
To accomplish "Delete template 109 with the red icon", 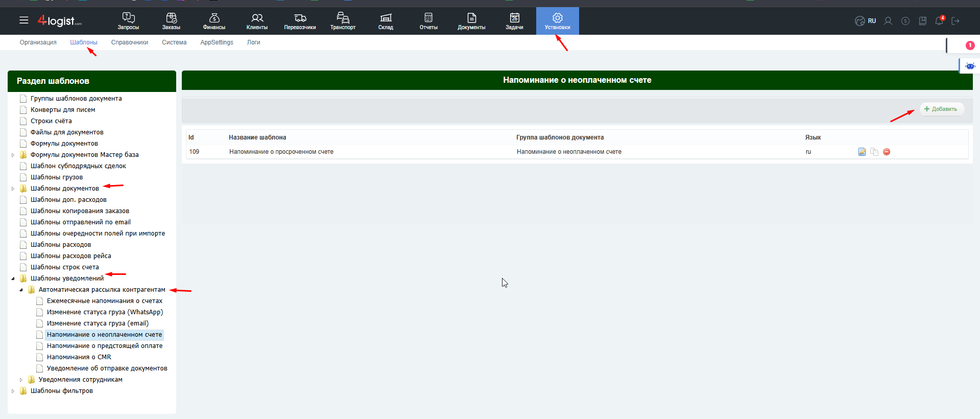I will pyautogui.click(x=887, y=152).
